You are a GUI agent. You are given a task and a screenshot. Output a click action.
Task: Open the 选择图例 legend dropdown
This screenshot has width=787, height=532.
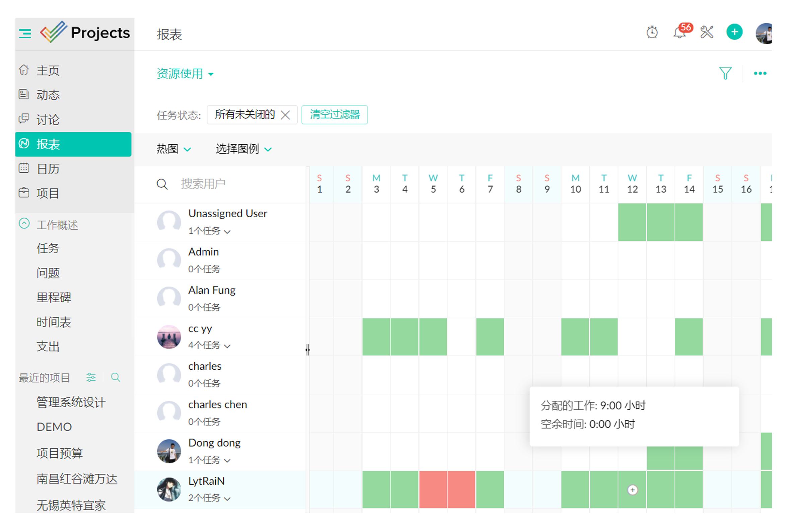[243, 149]
